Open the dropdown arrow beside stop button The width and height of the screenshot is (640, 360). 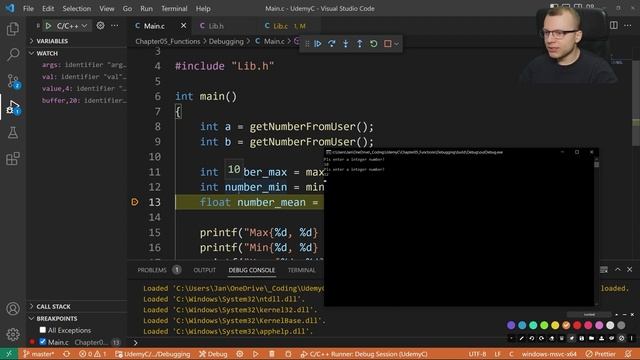tap(396, 44)
